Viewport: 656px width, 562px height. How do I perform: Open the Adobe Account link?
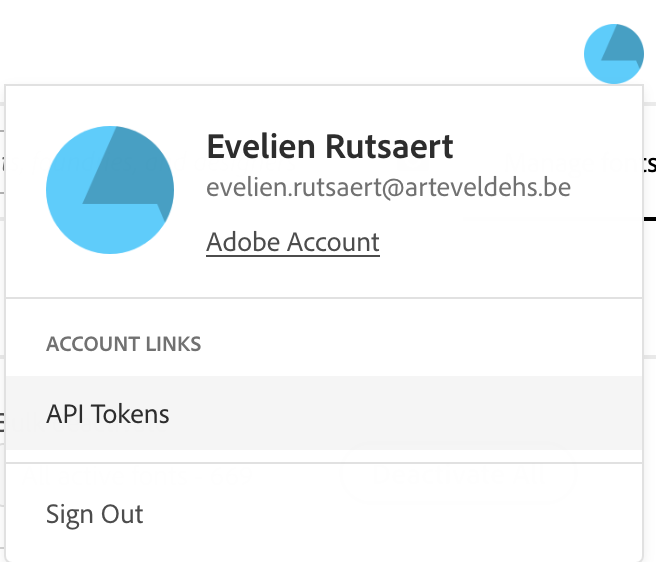pyautogui.click(x=292, y=242)
